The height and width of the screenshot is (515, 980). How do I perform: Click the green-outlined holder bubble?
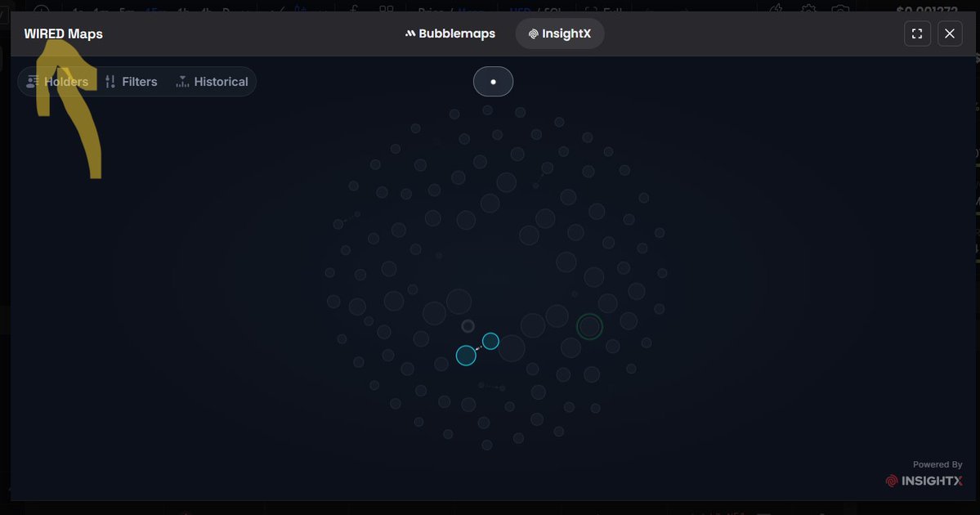(589, 326)
